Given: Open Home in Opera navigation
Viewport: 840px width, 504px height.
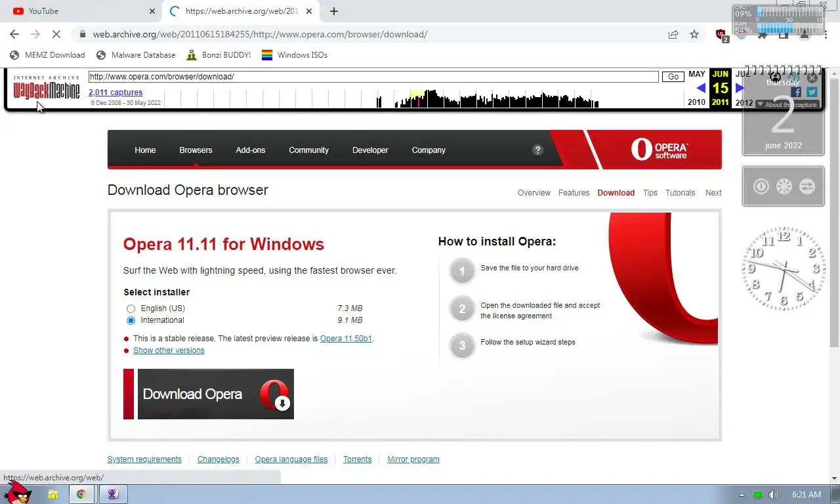Looking at the screenshot, I should [x=145, y=150].
